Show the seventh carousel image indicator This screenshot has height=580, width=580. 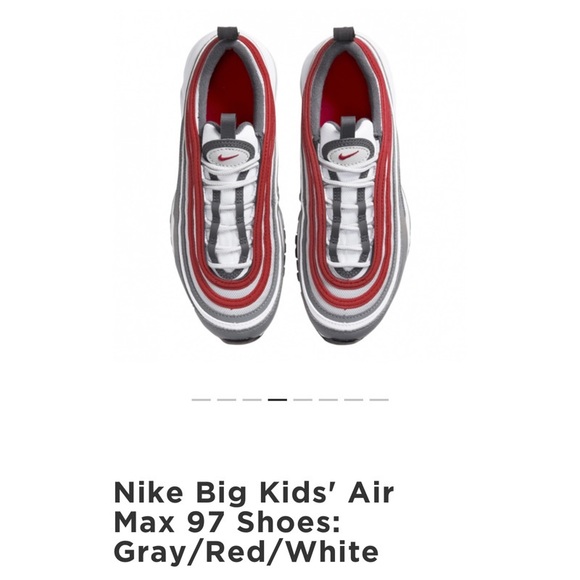click(354, 400)
